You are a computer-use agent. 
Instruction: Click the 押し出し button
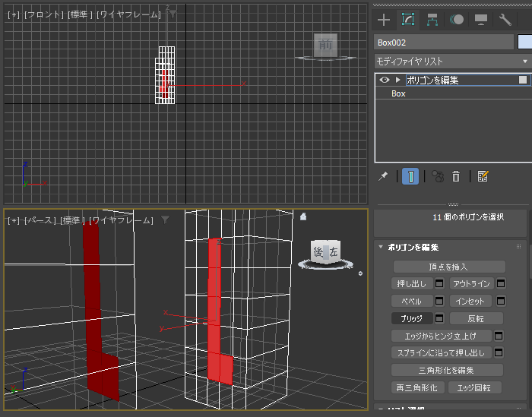pos(412,283)
